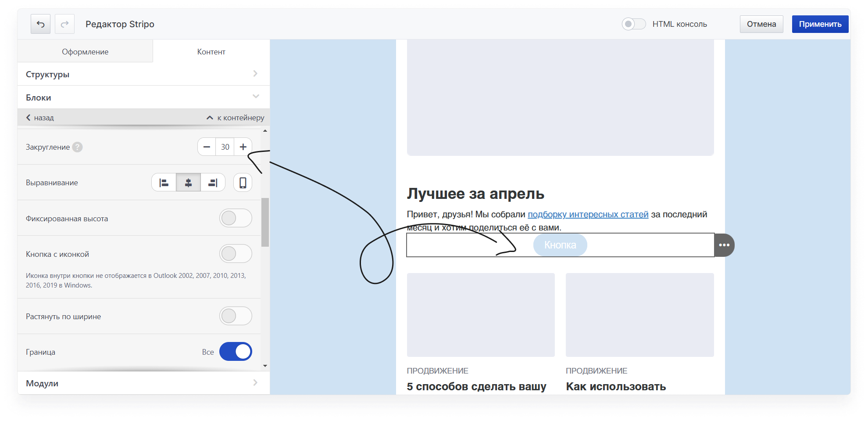
Task: Enable the Фиксированная высота toggle
Action: point(236,218)
